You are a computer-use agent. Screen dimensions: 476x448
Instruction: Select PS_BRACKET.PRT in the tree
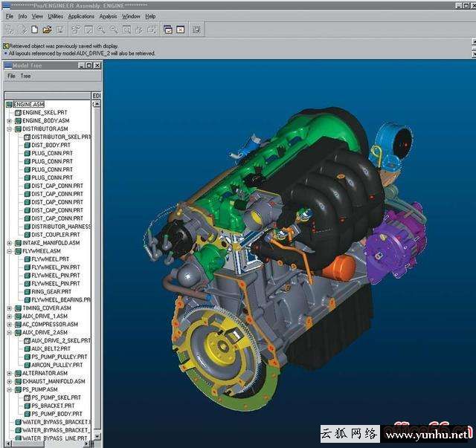(53, 406)
